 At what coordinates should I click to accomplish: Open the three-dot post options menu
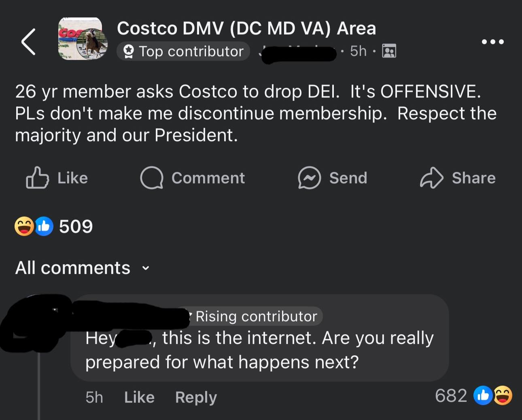pos(492,42)
